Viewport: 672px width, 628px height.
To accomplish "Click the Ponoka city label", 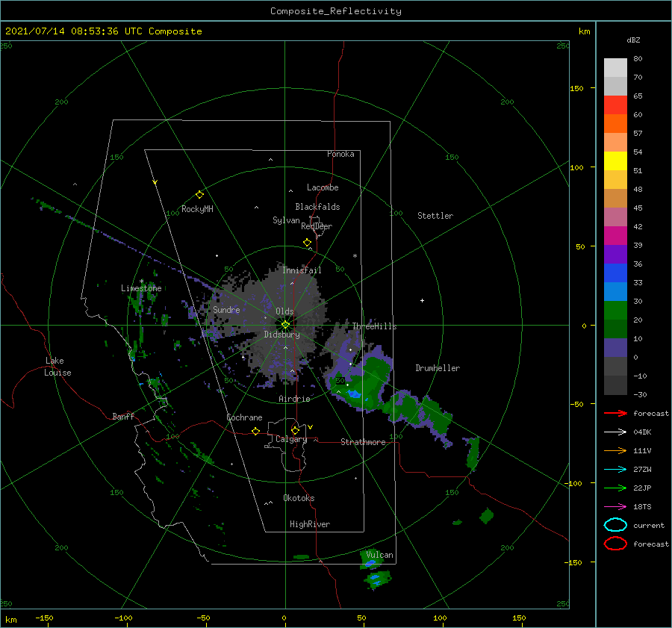I will coord(340,154).
